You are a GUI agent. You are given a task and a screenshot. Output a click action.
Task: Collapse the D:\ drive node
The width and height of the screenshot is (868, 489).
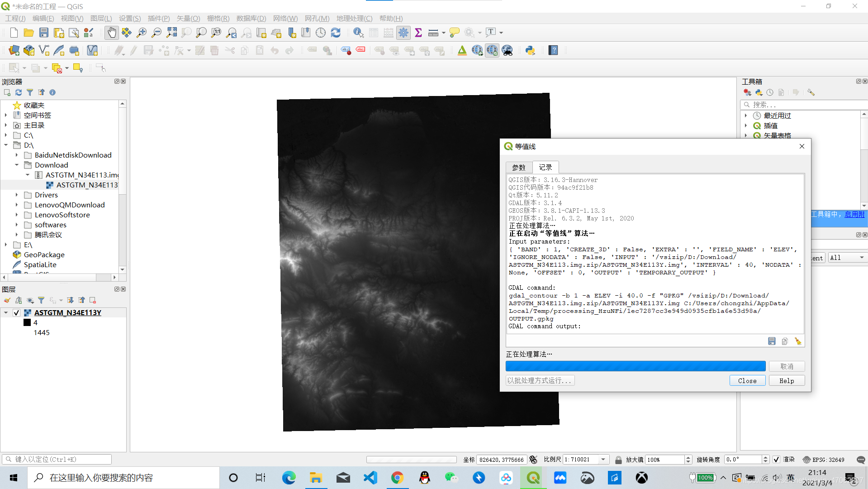click(x=5, y=145)
